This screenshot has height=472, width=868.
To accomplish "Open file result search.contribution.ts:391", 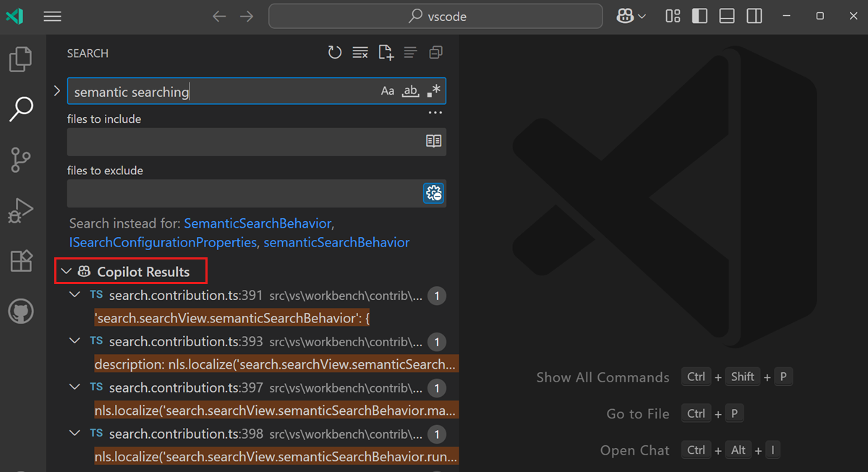I will pos(186,295).
